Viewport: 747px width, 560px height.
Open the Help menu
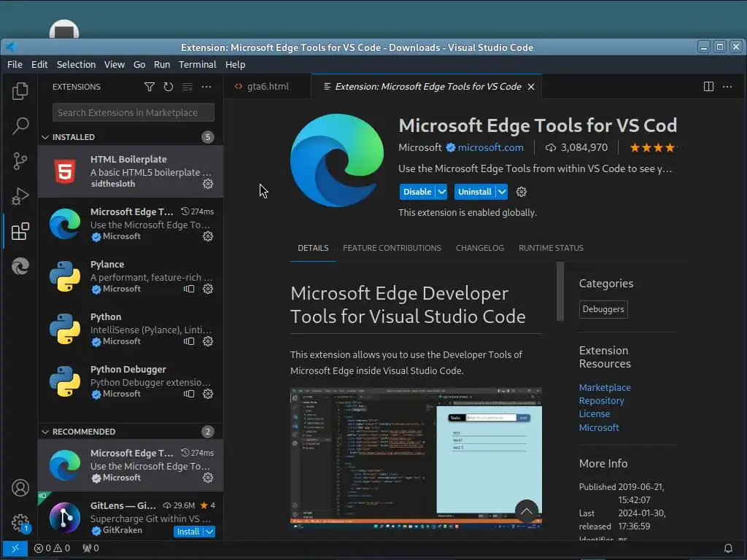point(236,65)
